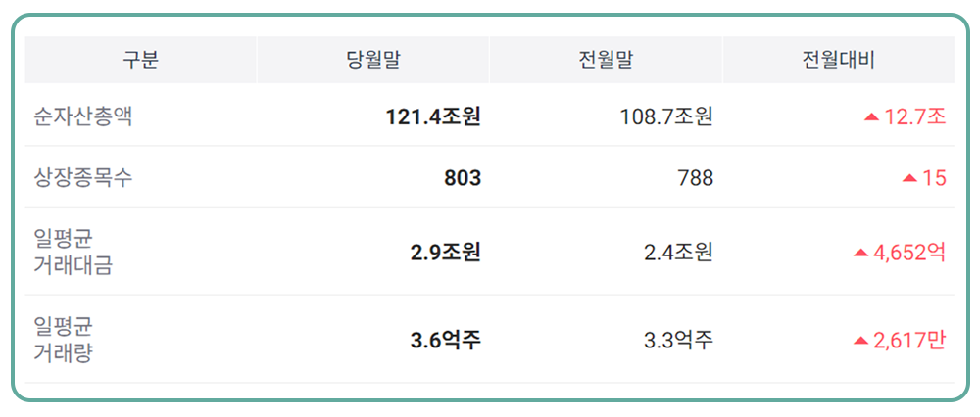Select the bold 3.6억주 value

click(446, 341)
